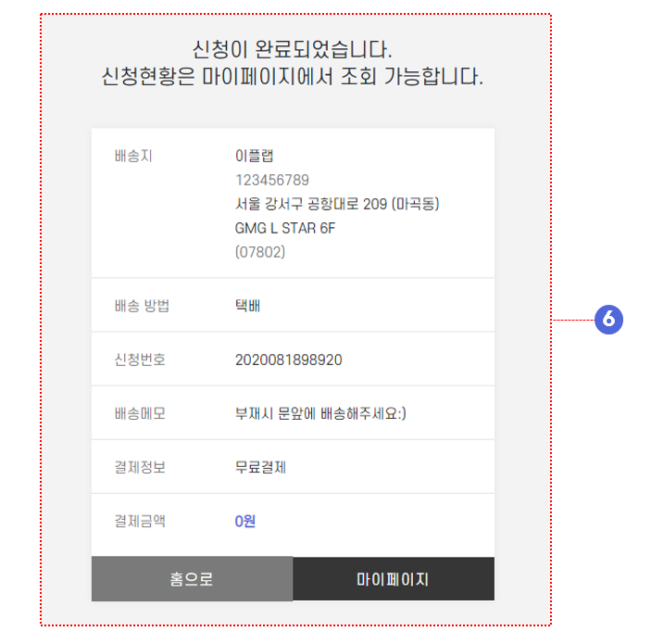Viewport: 651px width, 644px height.
Task: Click the 신청번호 label
Action: pos(140,360)
